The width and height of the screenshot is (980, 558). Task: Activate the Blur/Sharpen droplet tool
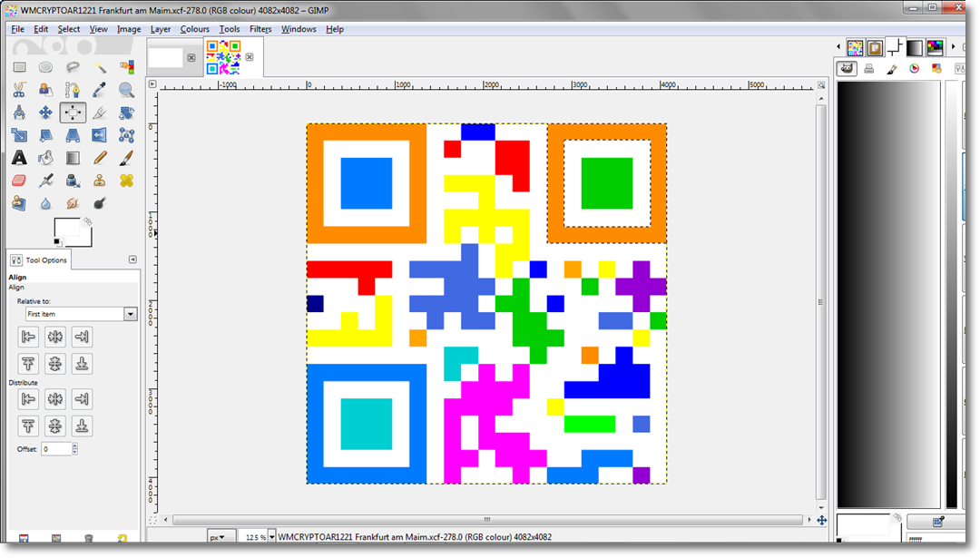point(45,203)
